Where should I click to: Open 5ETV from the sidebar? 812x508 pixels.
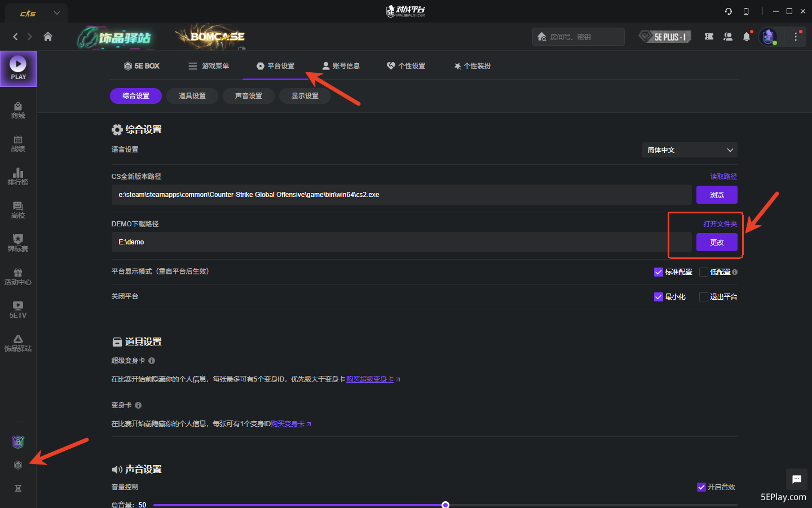18,310
